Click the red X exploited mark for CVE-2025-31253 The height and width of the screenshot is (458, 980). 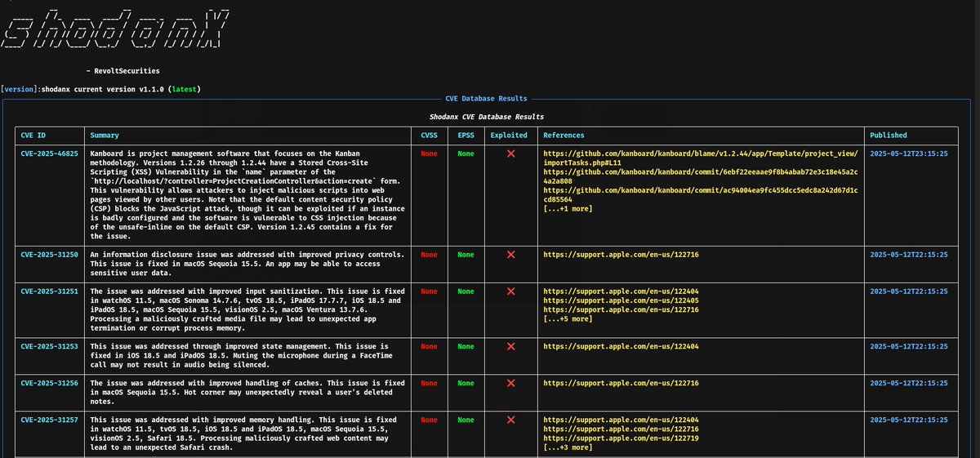coord(511,347)
